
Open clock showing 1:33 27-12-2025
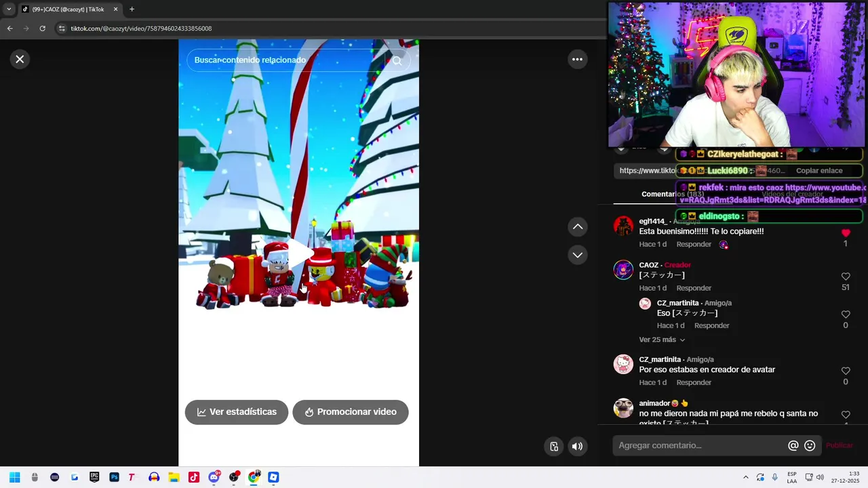coord(845,477)
